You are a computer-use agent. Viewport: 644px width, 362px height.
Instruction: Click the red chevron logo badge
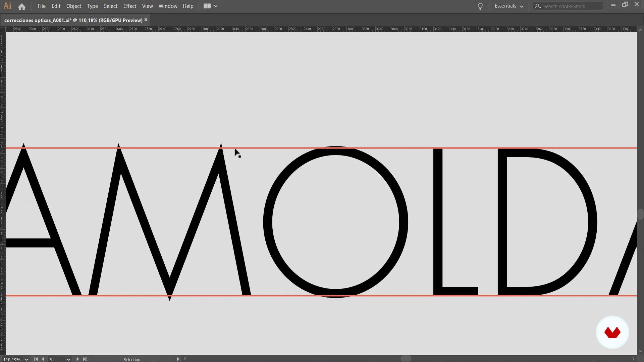tap(612, 332)
